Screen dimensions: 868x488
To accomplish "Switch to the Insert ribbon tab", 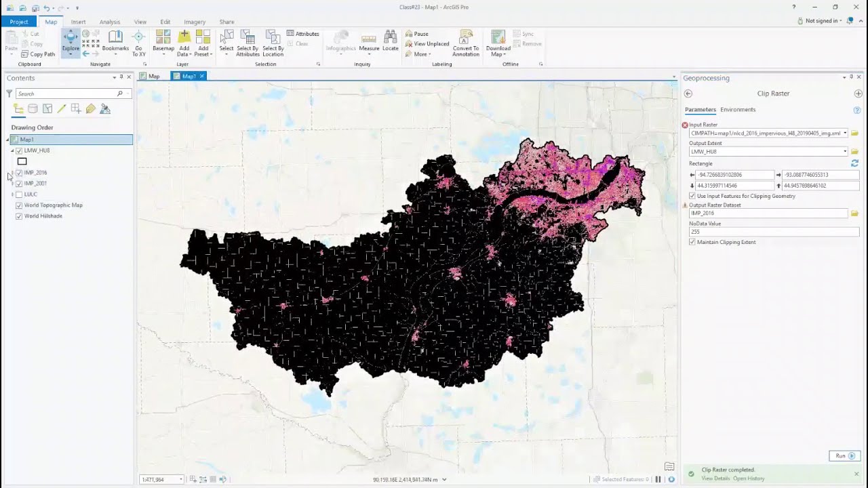I will coord(78,22).
